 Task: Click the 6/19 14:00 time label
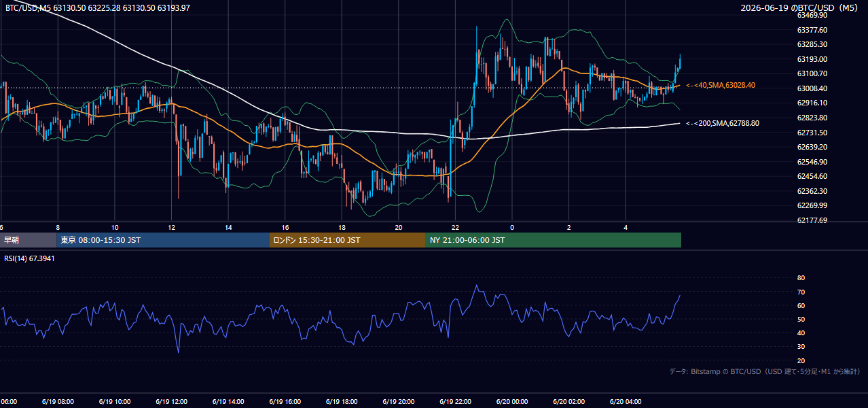point(228,402)
